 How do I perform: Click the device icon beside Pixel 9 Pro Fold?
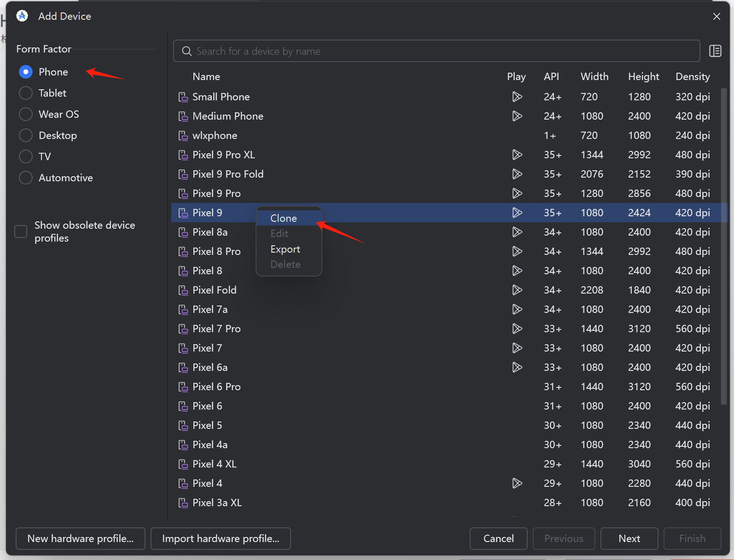[x=183, y=174]
